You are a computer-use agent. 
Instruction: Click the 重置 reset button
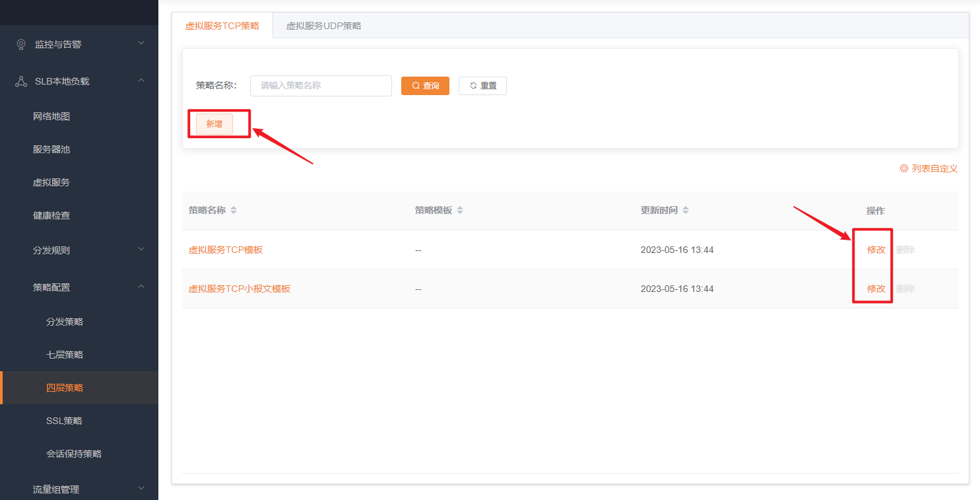(482, 86)
